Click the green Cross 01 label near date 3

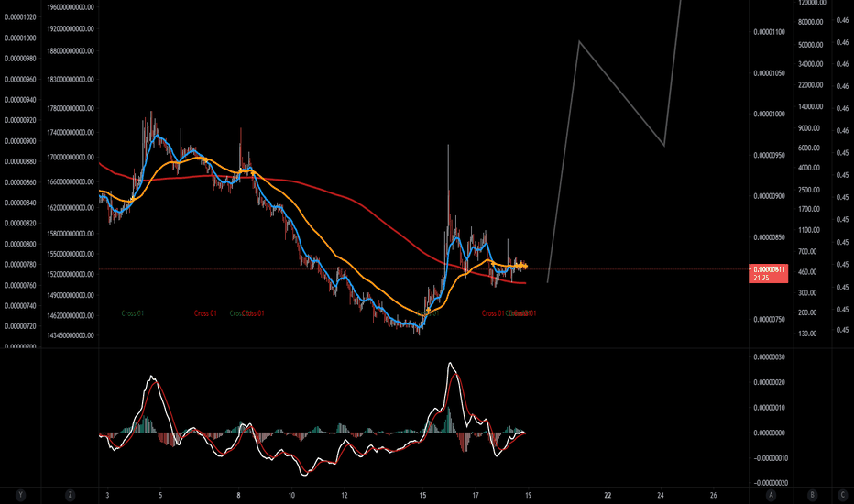[132, 313]
